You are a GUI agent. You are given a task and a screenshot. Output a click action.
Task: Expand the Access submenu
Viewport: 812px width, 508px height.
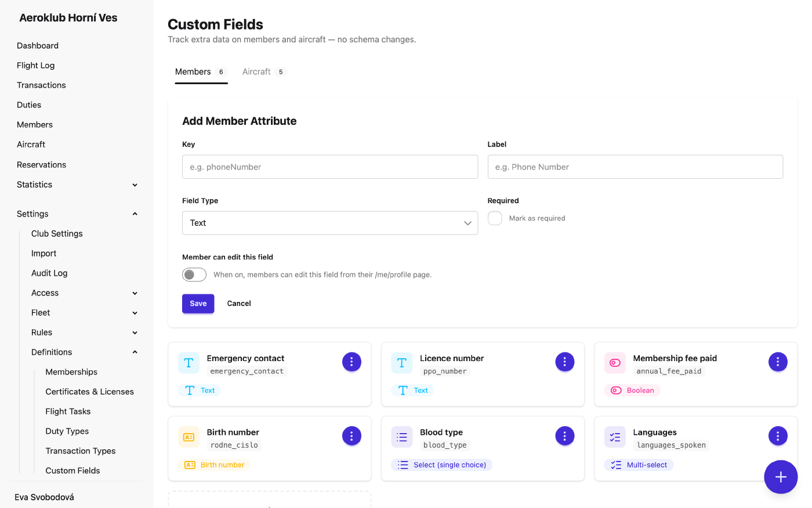(x=84, y=293)
